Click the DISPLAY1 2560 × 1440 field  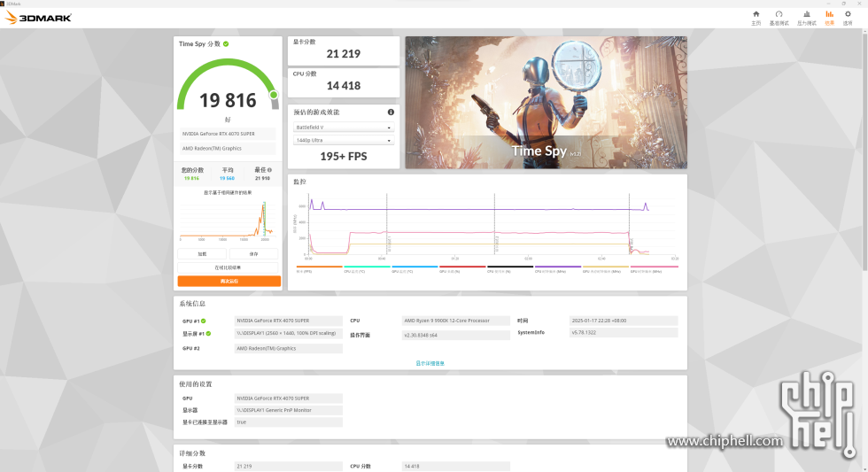(289, 334)
